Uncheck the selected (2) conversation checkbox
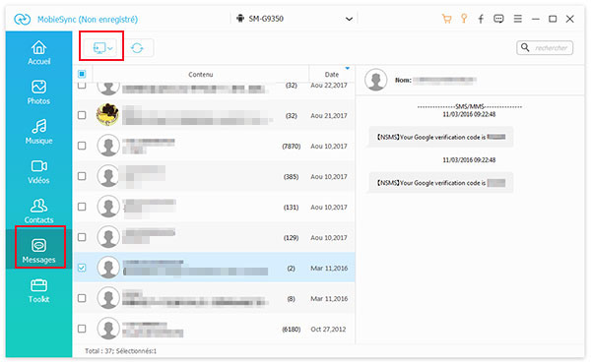The image size is (591, 364). [x=82, y=268]
